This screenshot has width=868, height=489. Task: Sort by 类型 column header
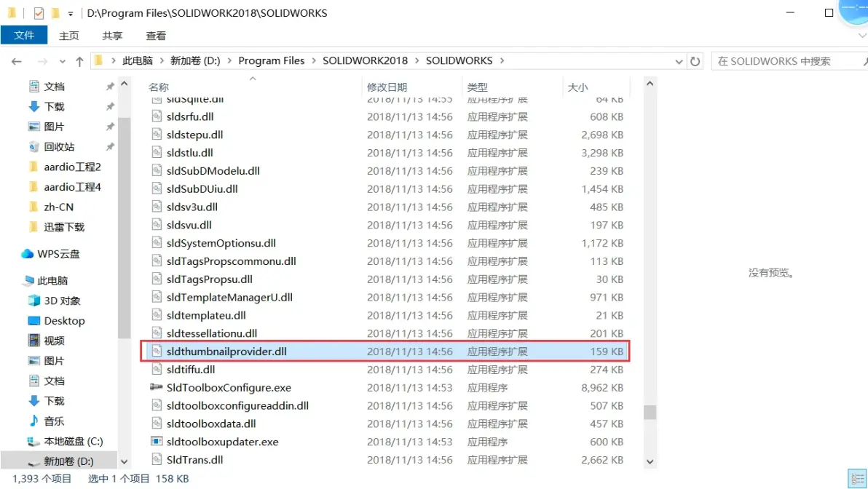coord(477,87)
